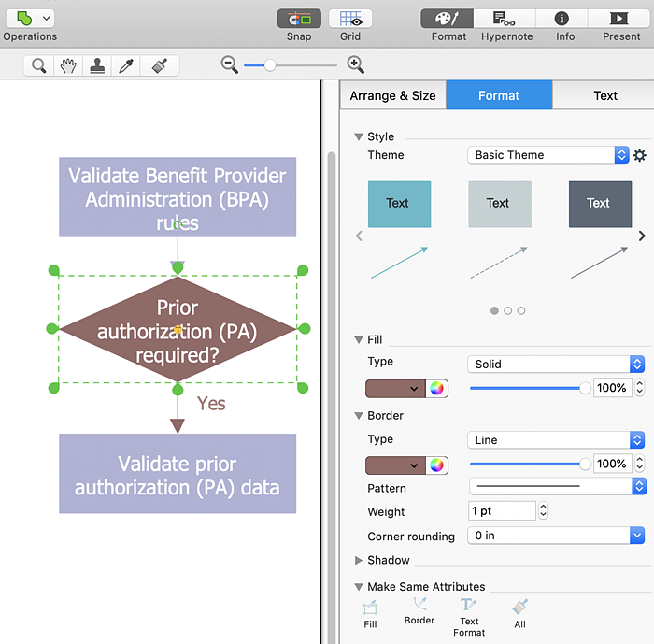This screenshot has width=654, height=644.
Task: Apply the dashed gray arrow line style
Action: (x=499, y=263)
